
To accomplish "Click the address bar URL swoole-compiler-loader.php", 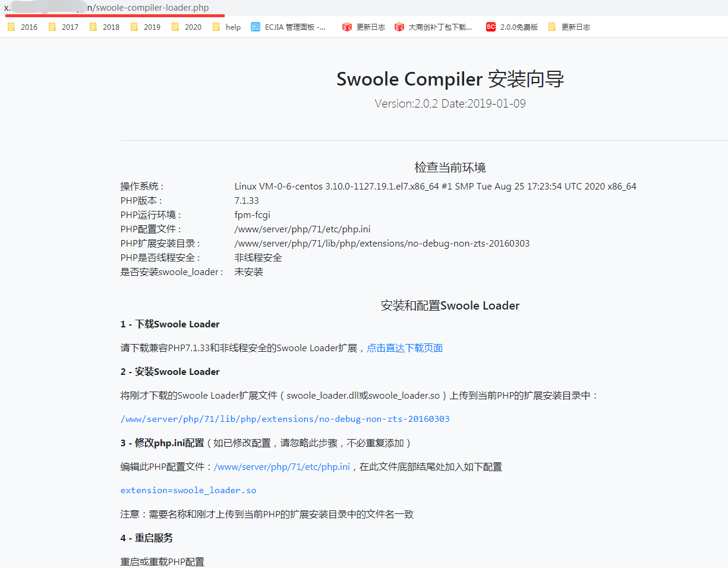I will (x=152, y=8).
